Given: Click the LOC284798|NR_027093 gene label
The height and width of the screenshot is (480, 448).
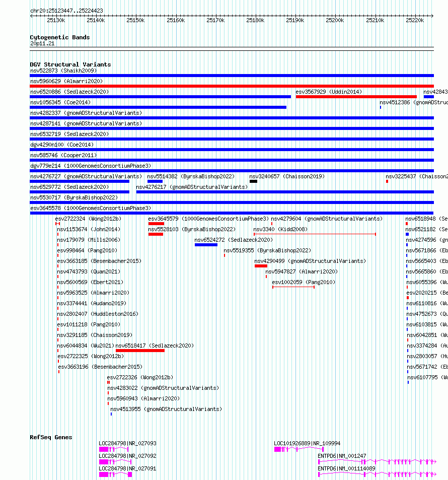Looking at the screenshot, I should (x=128, y=443).
